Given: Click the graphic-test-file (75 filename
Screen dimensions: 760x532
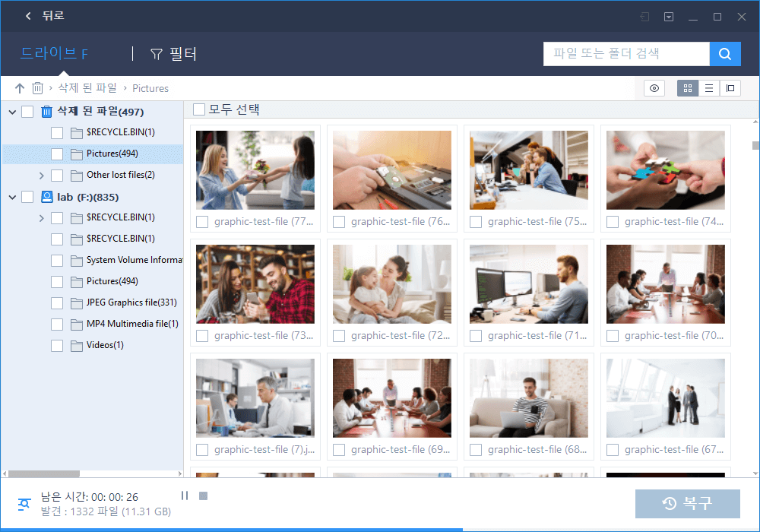Looking at the screenshot, I should 537,221.
